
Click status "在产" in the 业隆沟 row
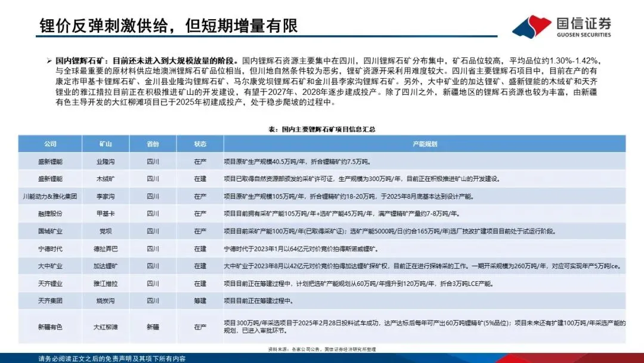point(200,162)
